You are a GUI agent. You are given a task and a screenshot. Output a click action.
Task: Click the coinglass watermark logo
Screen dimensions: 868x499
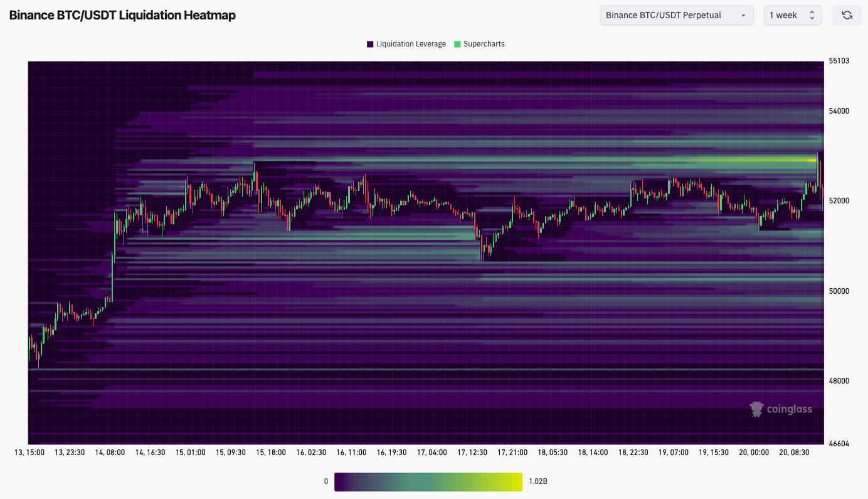[781, 409]
